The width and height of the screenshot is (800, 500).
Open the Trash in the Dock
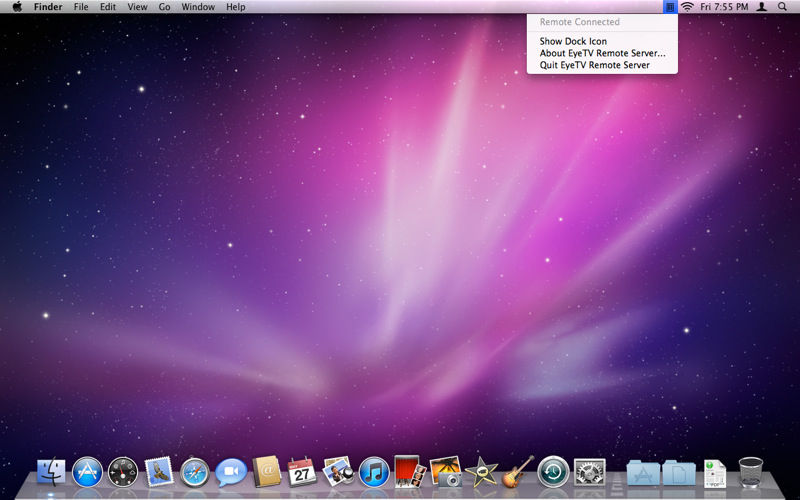coord(751,472)
